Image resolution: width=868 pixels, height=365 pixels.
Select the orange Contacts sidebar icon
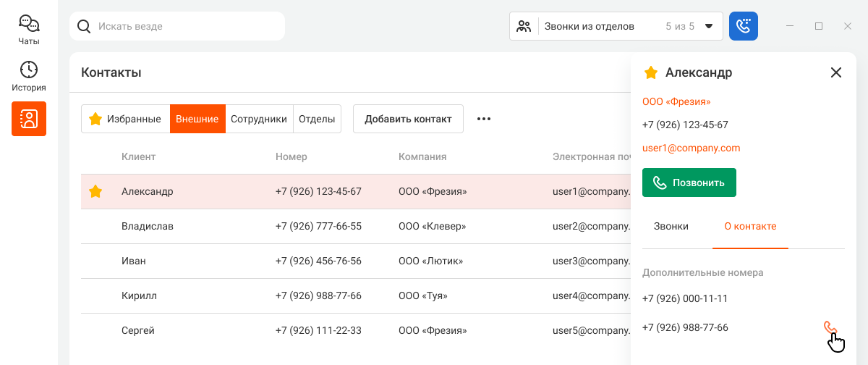coord(29,119)
